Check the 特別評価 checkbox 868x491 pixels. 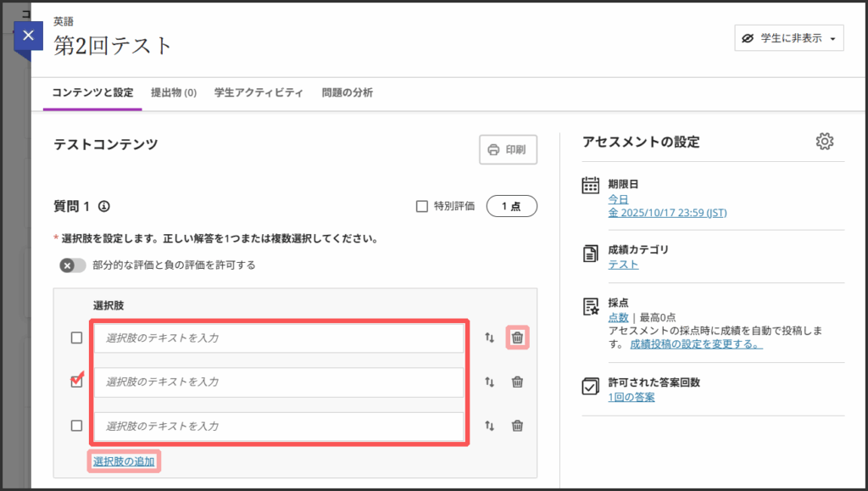(x=421, y=206)
